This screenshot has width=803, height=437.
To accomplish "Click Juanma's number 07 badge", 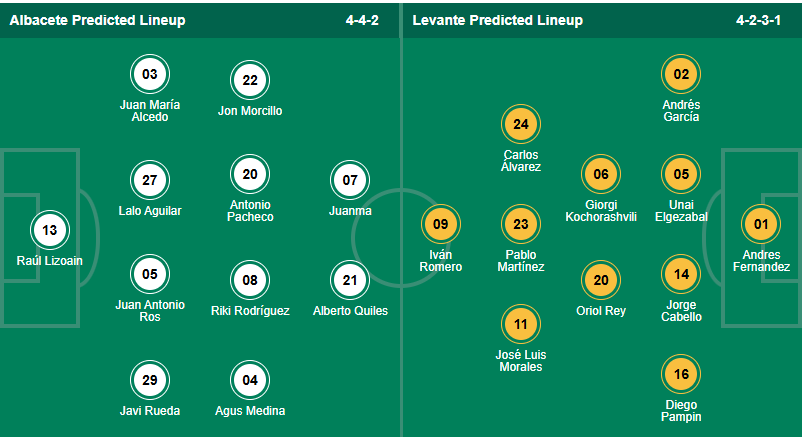I will point(350,181).
